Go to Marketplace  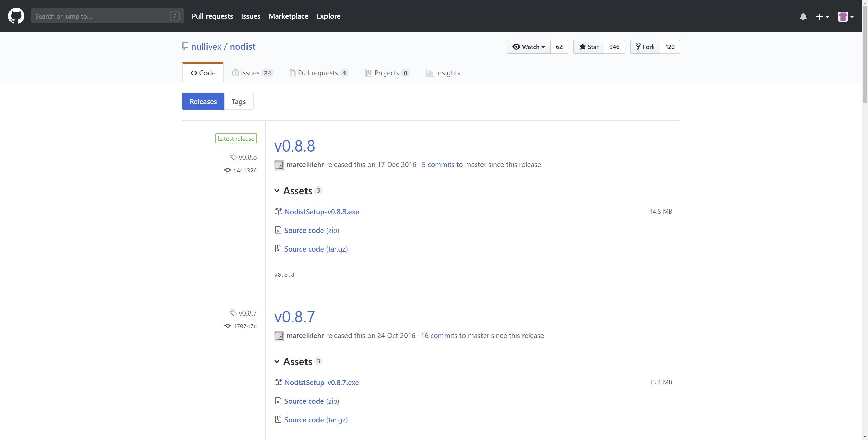[288, 16]
